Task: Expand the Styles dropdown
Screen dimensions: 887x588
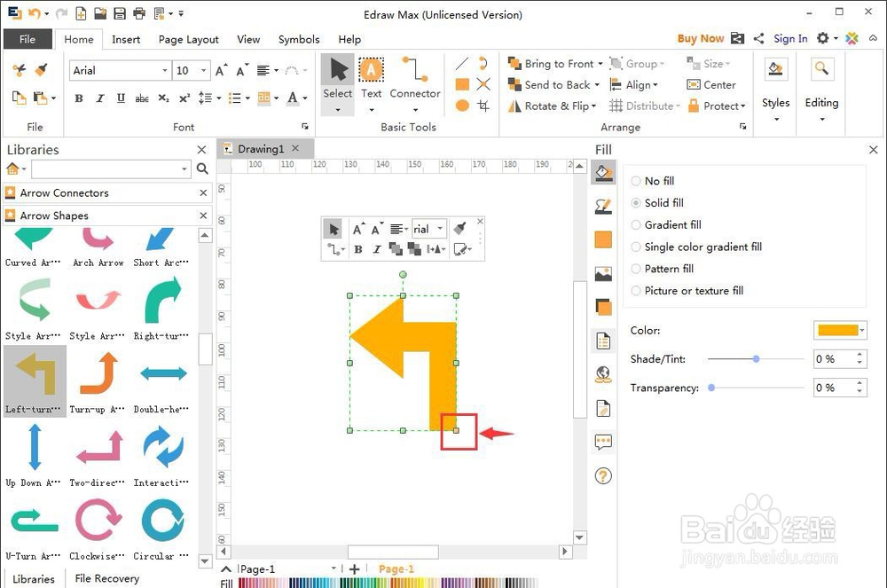Action: click(775, 120)
